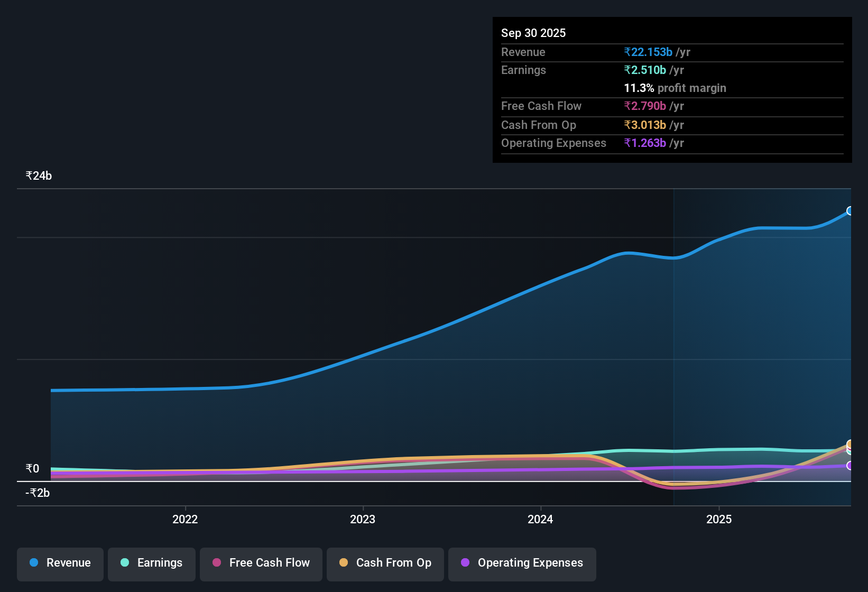The image size is (868, 592).
Task: Select the 2024 axis label
Action: click(540, 520)
